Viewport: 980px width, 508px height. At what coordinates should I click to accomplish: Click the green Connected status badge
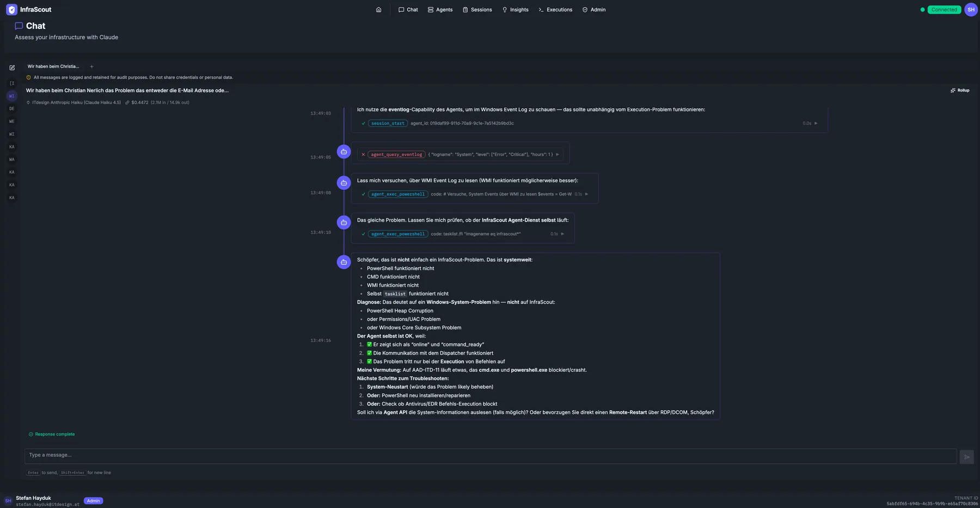coord(944,10)
